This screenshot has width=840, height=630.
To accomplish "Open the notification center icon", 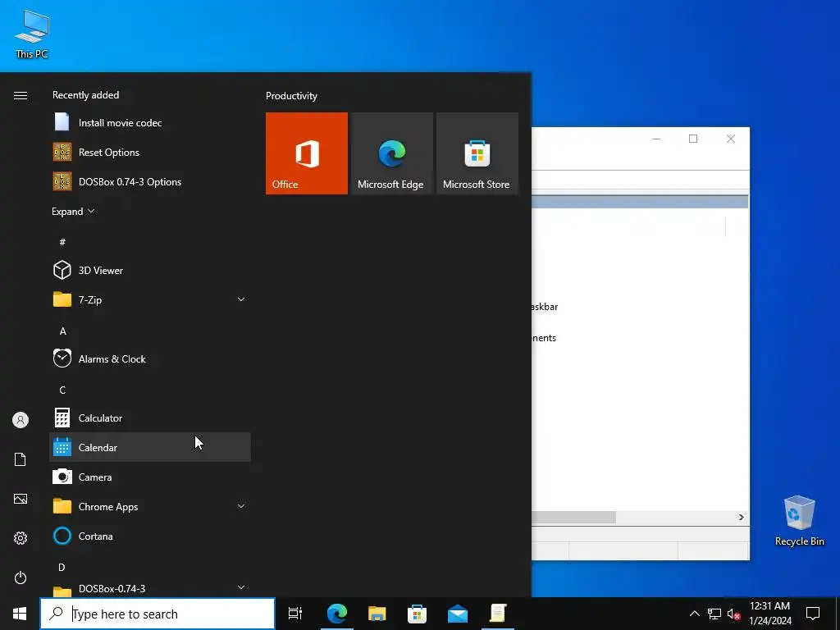I will click(813, 614).
